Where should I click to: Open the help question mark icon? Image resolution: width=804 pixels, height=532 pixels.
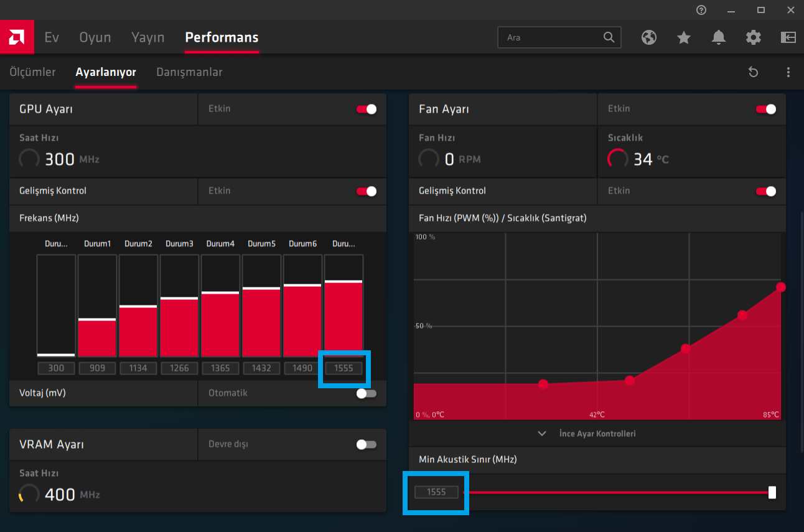[x=702, y=10]
